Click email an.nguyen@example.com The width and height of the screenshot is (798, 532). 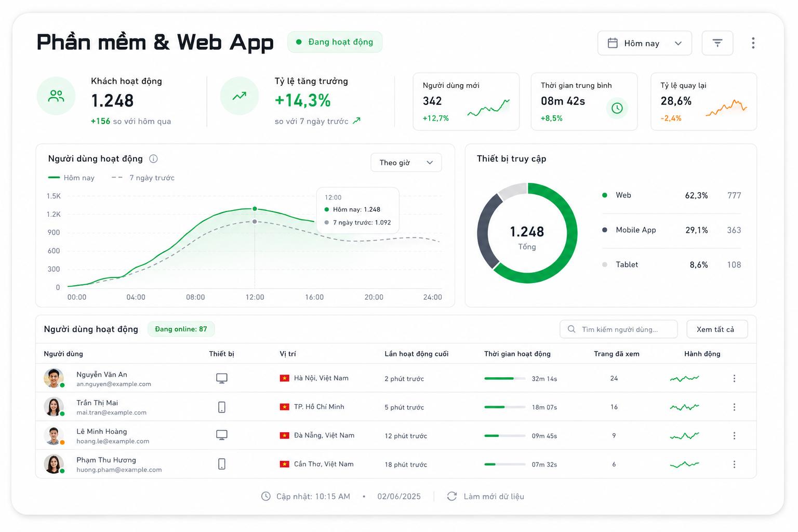tap(114, 384)
